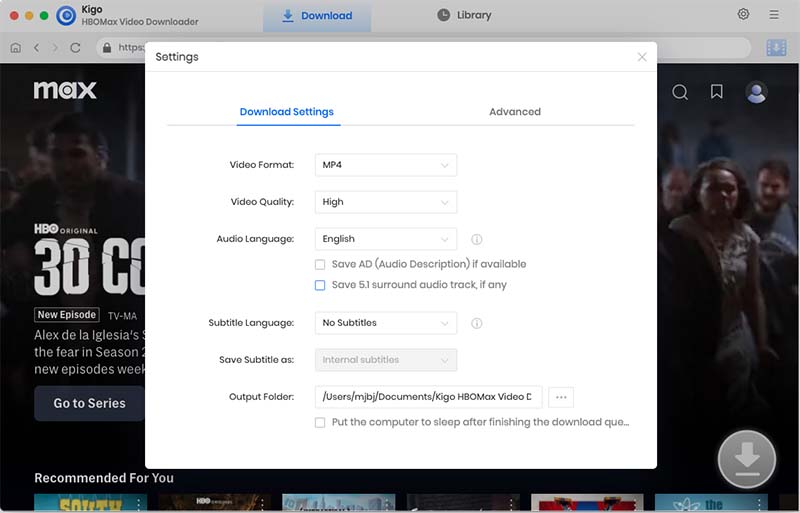Go to the browser home icon
800x513 pixels.
(x=16, y=47)
